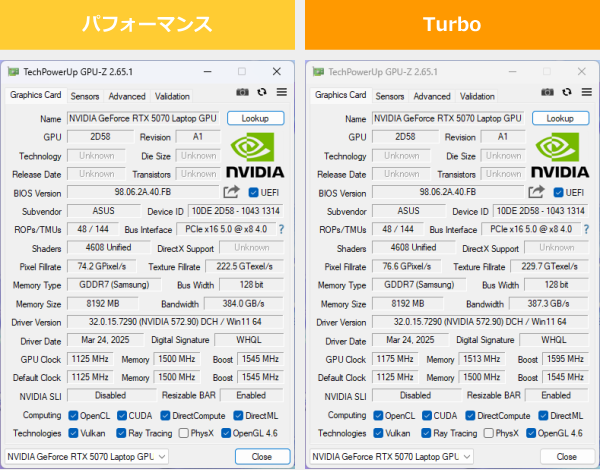600x470 pixels.
Task: Toggle PhysX checkbox in the right window
Action: coord(488,433)
